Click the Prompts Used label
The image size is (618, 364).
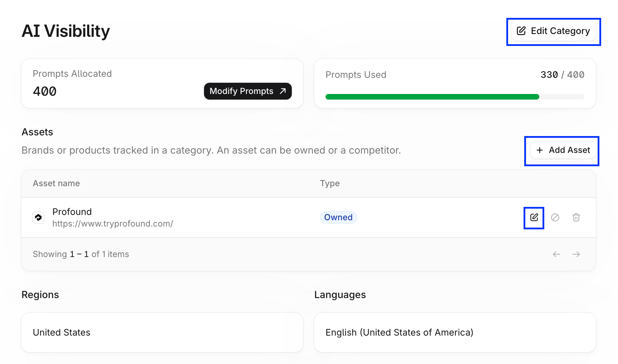(x=356, y=75)
